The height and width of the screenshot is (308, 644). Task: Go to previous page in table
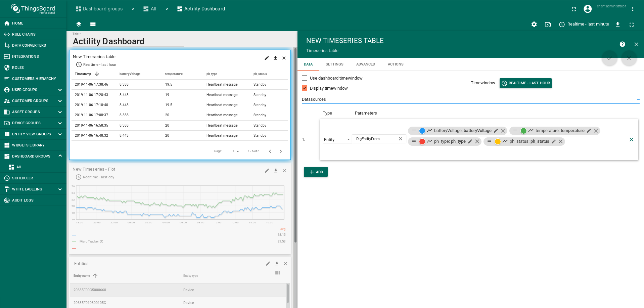[x=270, y=151]
